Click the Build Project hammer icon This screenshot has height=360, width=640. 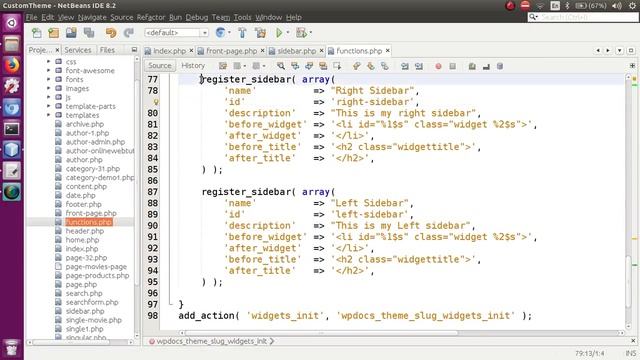pos(242,33)
